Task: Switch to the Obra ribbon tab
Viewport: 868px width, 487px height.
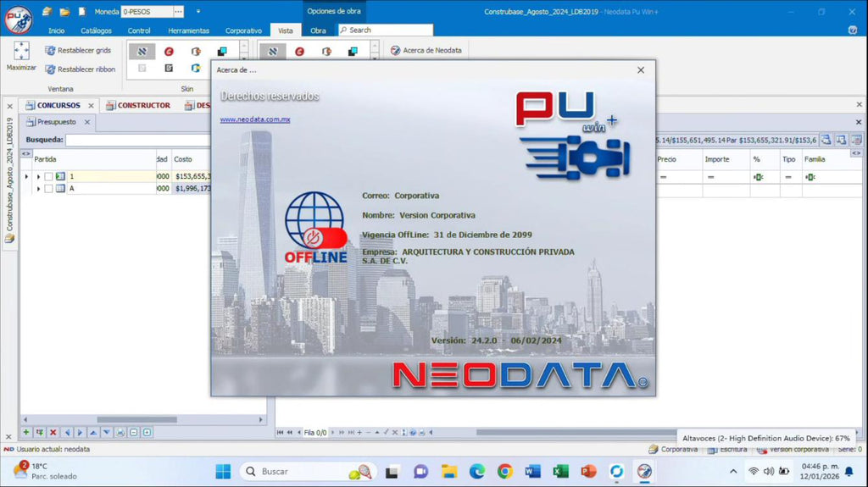Action: [x=319, y=30]
